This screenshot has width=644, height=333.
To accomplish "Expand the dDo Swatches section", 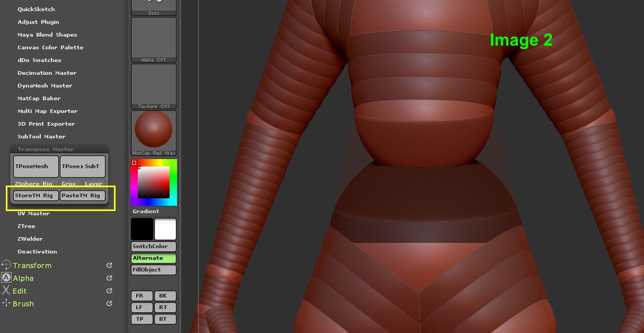I will point(39,60).
